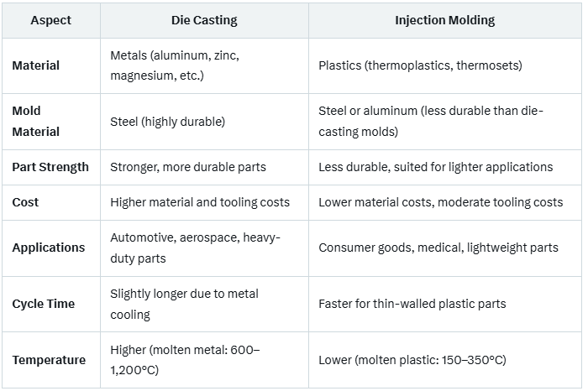
Task: Click 'Consumer goods, medical, lightweight parts' cell
Action: (438, 248)
